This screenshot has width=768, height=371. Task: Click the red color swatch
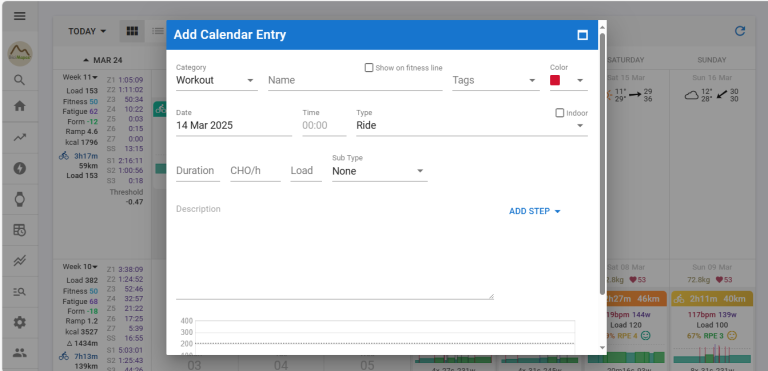[x=555, y=80]
